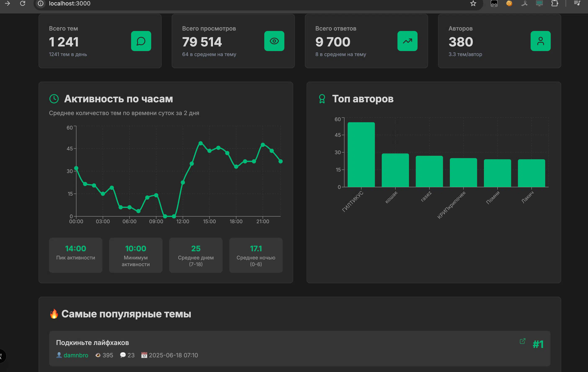This screenshot has width=588, height=372.
Task: Click the ГИПТИКУС bar in Топ авторов chart
Action: [361, 155]
